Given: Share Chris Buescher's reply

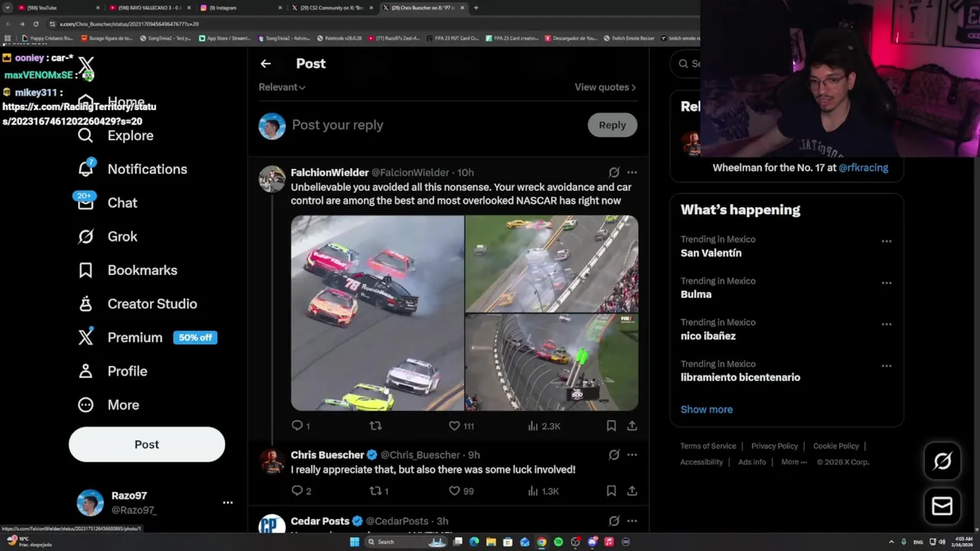Looking at the screenshot, I should pyautogui.click(x=632, y=491).
